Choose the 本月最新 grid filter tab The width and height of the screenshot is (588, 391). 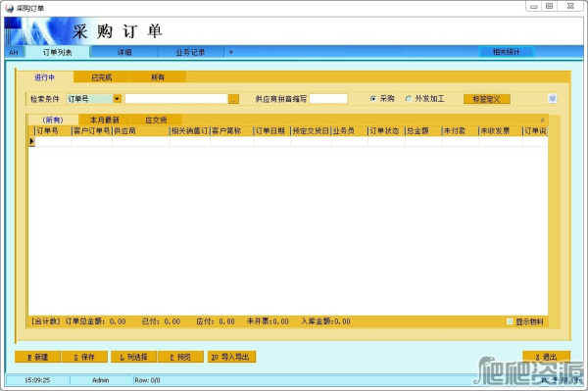point(105,120)
